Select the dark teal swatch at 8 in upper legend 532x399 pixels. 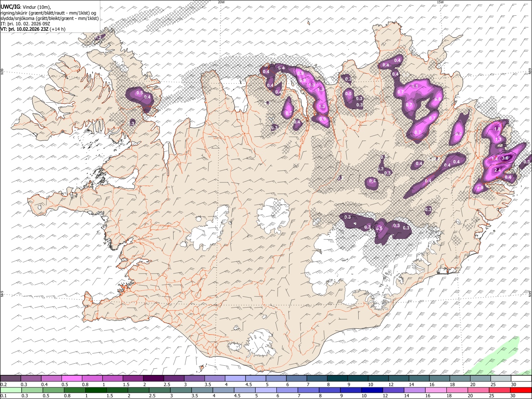click(337, 379)
